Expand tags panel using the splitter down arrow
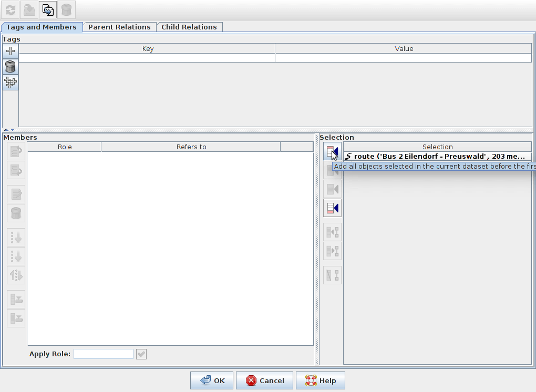Screen dimensions: 536x392 click(12, 130)
